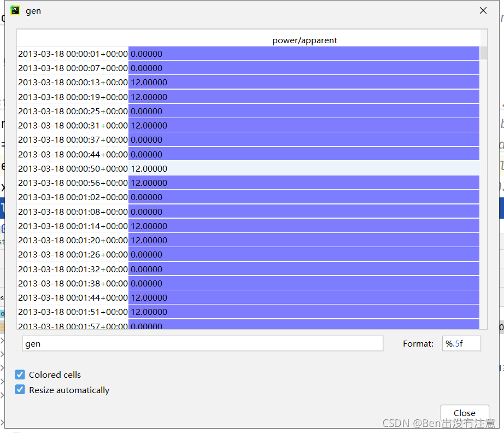Click value cell 12.00000 in row 00:00:13
Image resolution: width=504 pixels, height=433 pixels.
(304, 83)
